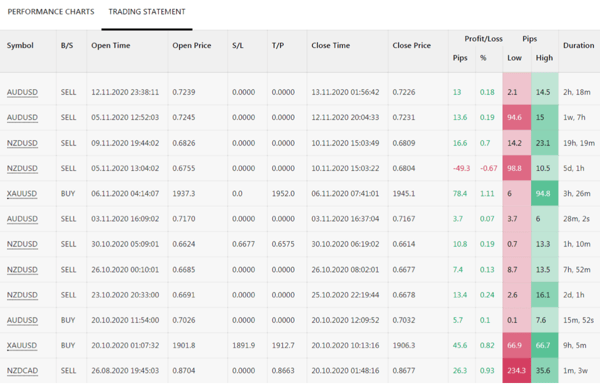Select duration value 1m, 3w

[576, 371]
